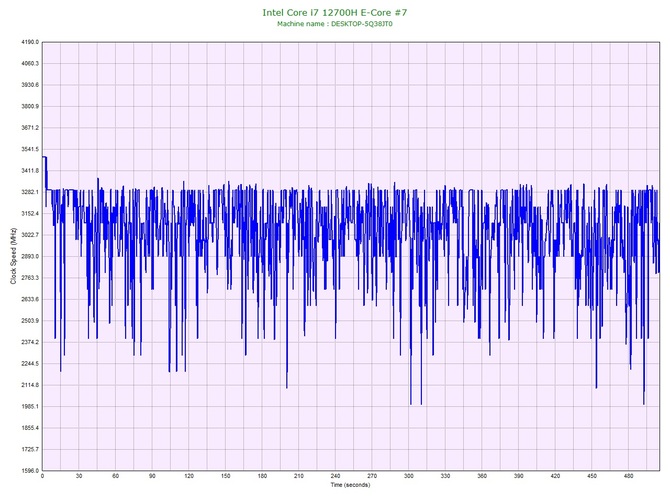Screen dimensions: 670x502
Task: Click the 1855.4 y-axis value
Action: [30, 428]
